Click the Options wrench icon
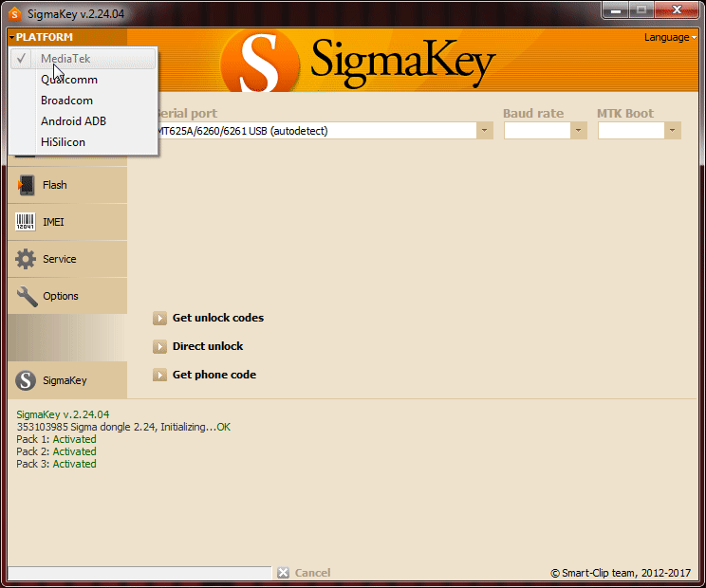This screenshot has height=588, width=706. coord(26,296)
